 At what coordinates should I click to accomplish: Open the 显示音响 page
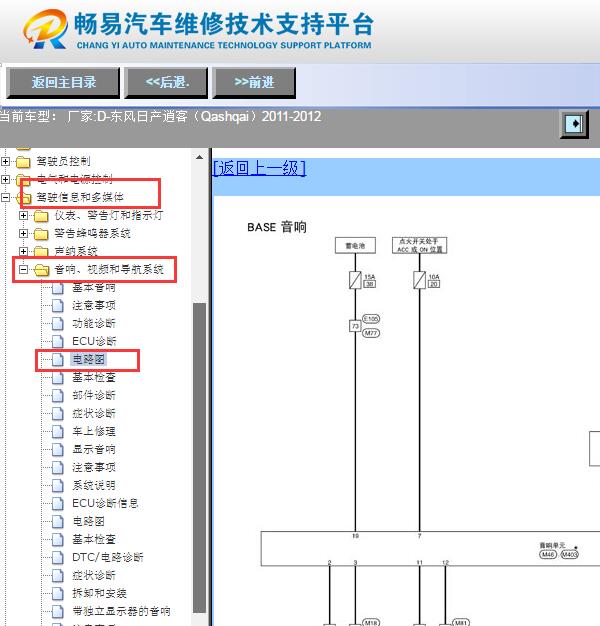pyautogui.click(x=94, y=449)
